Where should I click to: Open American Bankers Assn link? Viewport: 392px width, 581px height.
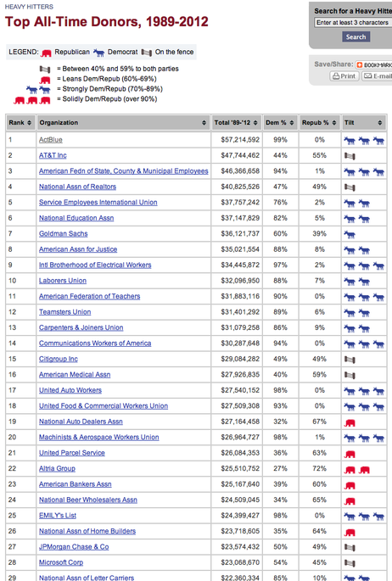pos(76,484)
